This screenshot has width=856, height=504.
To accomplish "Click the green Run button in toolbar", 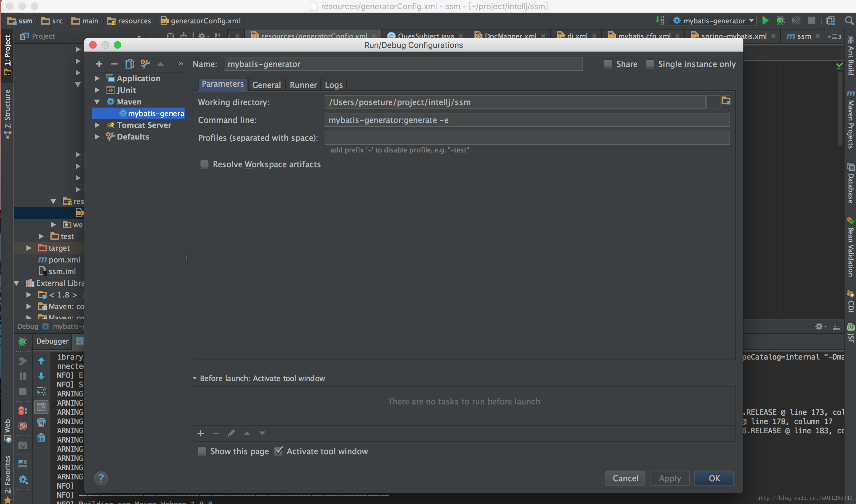I will tap(765, 21).
